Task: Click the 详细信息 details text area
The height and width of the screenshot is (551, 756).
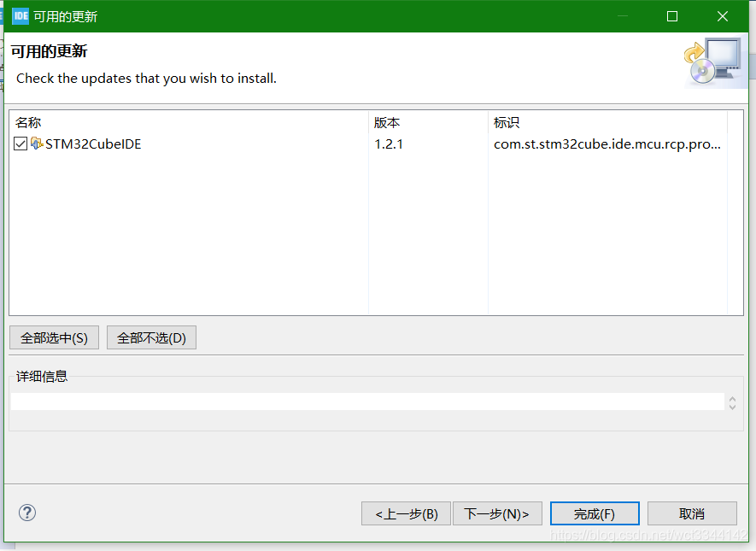Action: 367,402
